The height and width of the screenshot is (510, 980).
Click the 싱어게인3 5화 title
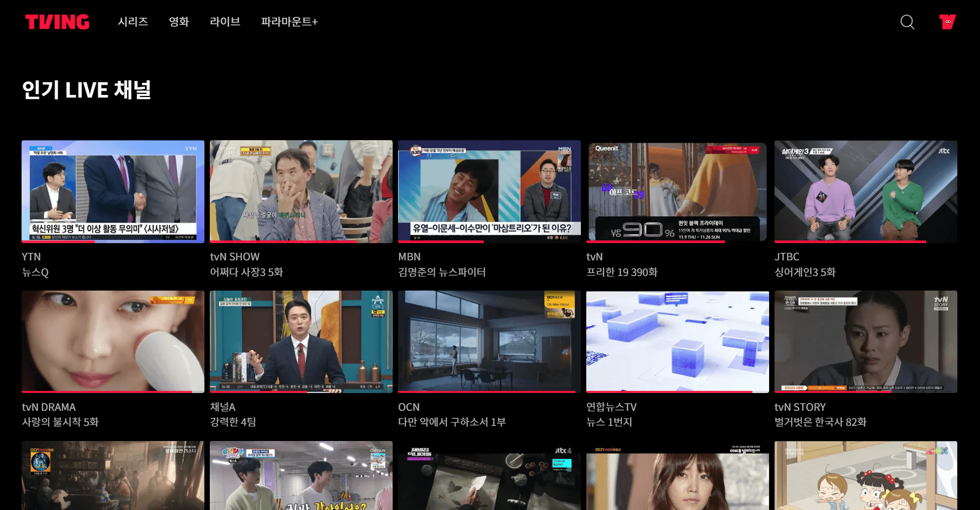point(805,272)
